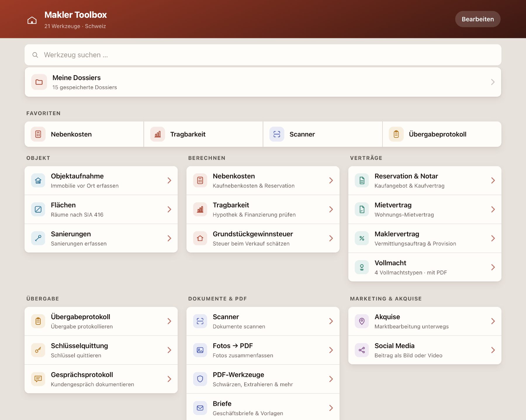The image size is (526, 420).
Task: Expand Meine Dossiers with its chevron
Action: pos(493,82)
